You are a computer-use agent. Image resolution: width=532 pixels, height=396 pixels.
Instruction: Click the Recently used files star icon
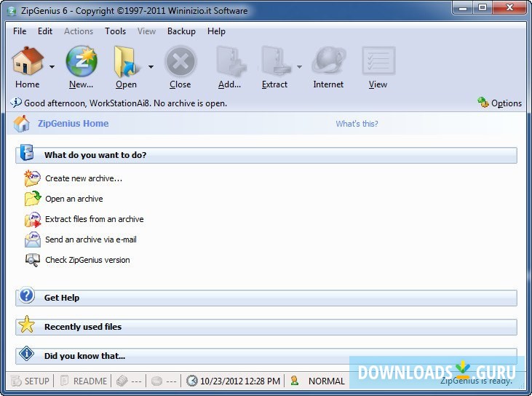[x=26, y=324]
